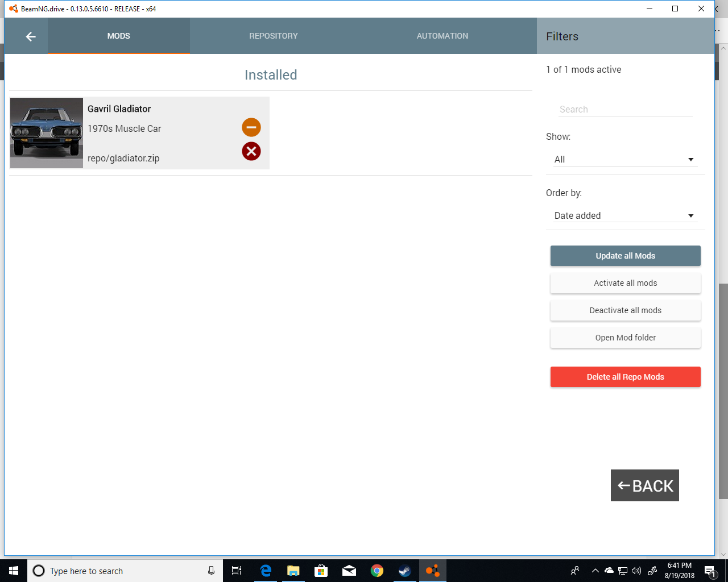This screenshot has height=582, width=728.
Task: Delete Gavril Gladiator mod with red X
Action: pos(251,151)
